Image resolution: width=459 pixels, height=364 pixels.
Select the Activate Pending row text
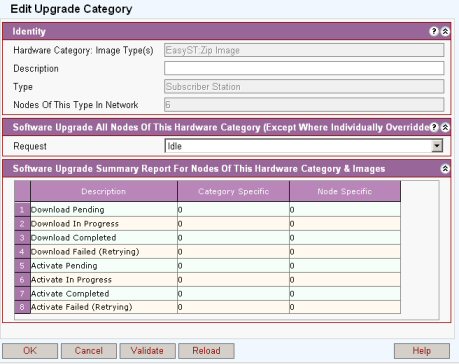(64, 266)
